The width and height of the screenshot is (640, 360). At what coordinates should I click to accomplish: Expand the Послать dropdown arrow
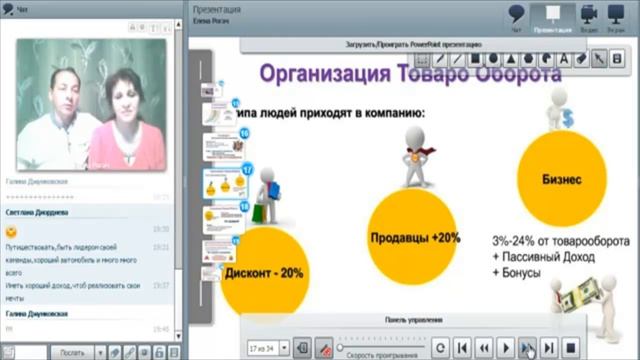coord(100,352)
